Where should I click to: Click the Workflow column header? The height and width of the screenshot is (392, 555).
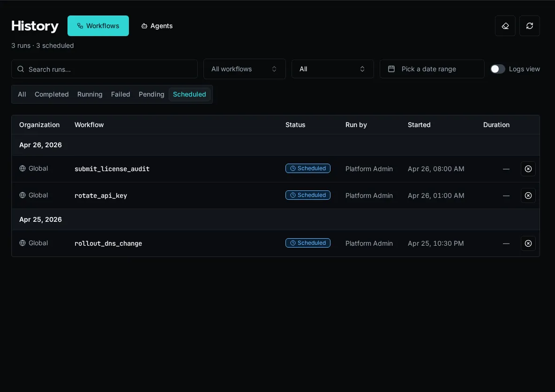[x=89, y=125]
